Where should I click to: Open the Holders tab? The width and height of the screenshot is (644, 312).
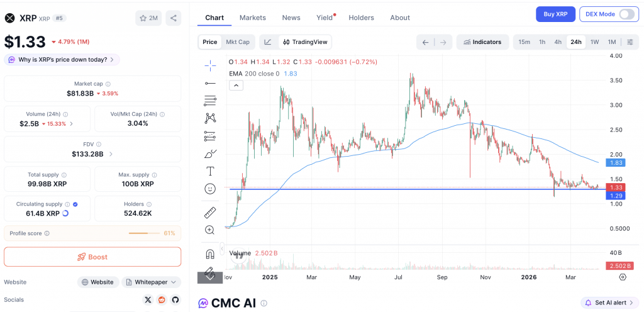[x=361, y=18]
